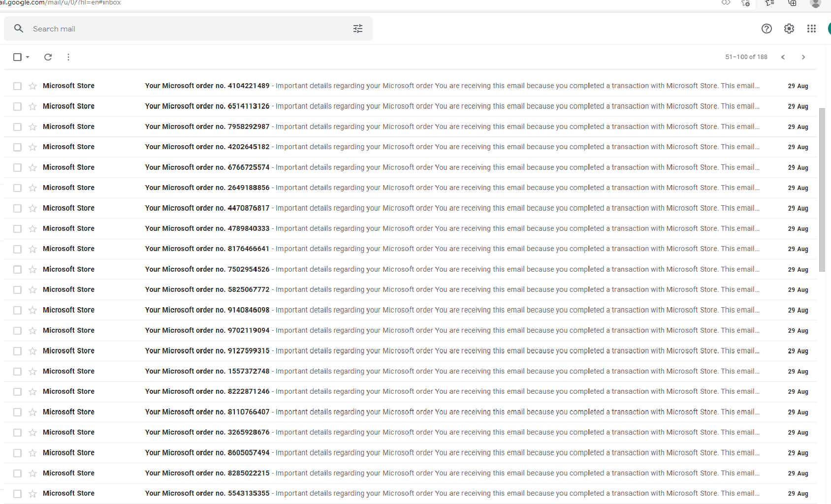831x504 pixels.
Task: Star the email for order 4202645182
Action: pyautogui.click(x=32, y=147)
